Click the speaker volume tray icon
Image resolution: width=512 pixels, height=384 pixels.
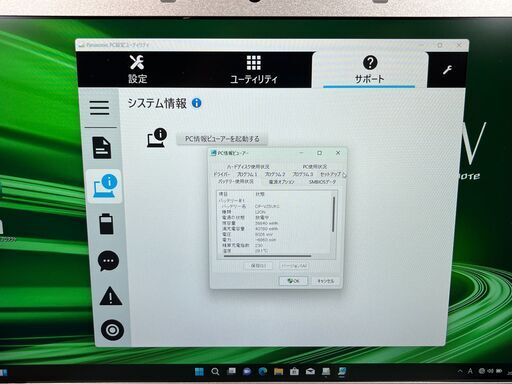point(491,371)
